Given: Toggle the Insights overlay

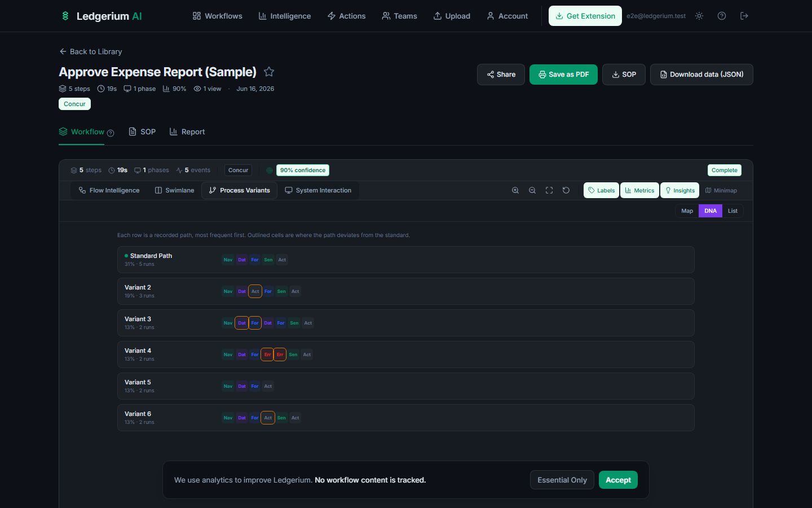Looking at the screenshot, I should pos(679,190).
